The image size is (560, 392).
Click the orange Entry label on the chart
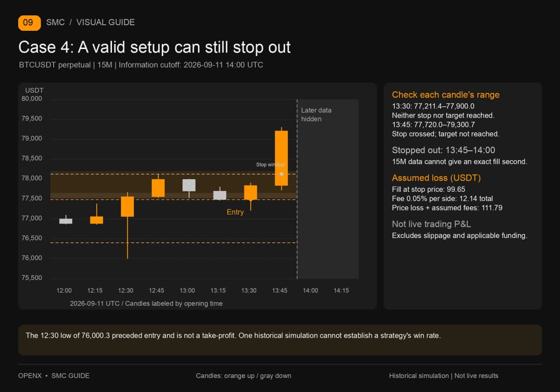(235, 212)
